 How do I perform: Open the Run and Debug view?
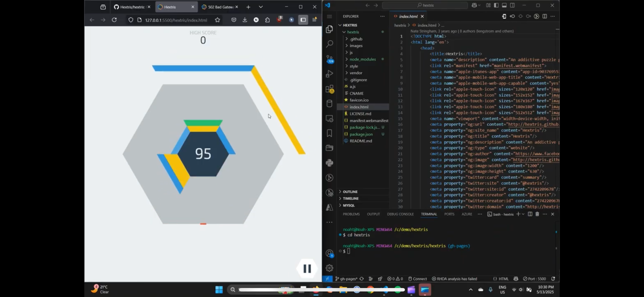point(330,74)
